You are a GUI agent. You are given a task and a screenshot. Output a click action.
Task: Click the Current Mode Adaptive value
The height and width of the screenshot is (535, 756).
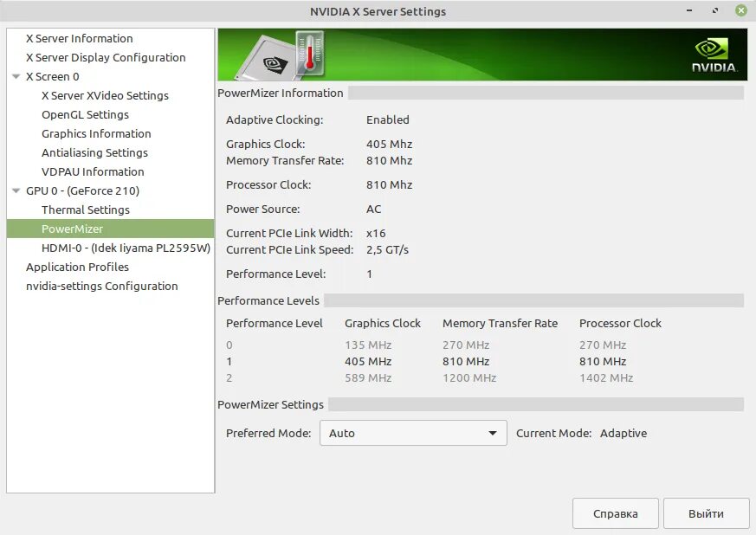624,434
